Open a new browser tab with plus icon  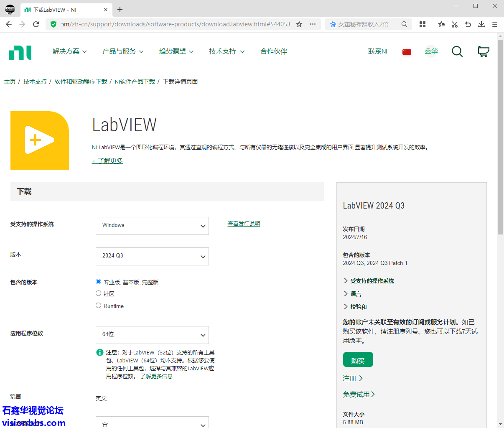(x=120, y=10)
